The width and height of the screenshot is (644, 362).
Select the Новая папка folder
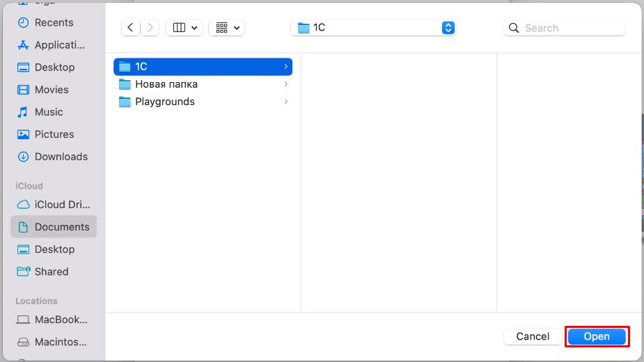pos(166,84)
